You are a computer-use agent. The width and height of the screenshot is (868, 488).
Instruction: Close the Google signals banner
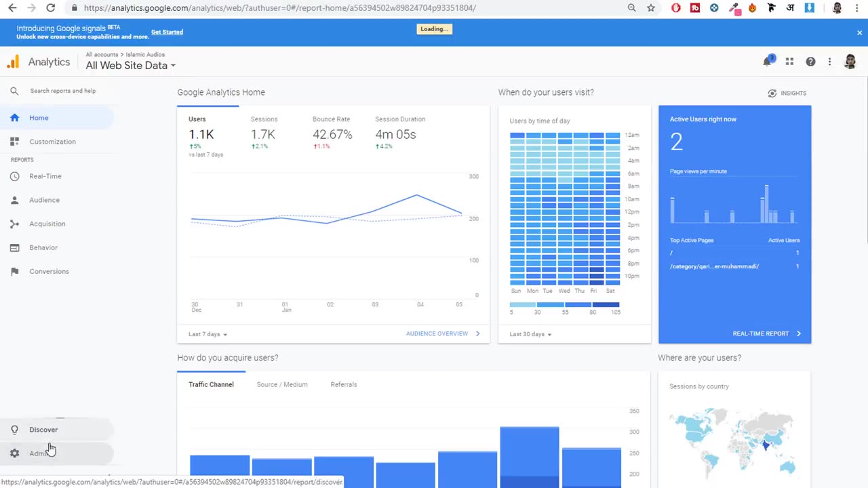point(859,32)
